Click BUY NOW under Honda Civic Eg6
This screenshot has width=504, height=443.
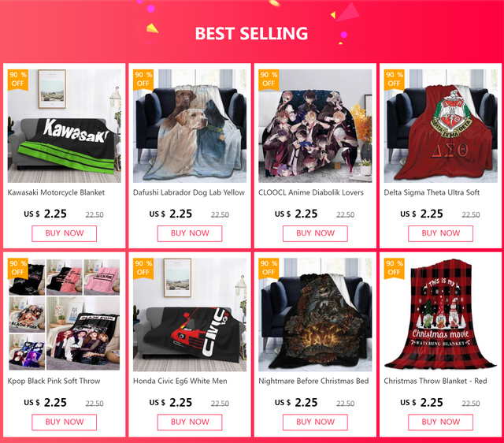click(x=190, y=422)
